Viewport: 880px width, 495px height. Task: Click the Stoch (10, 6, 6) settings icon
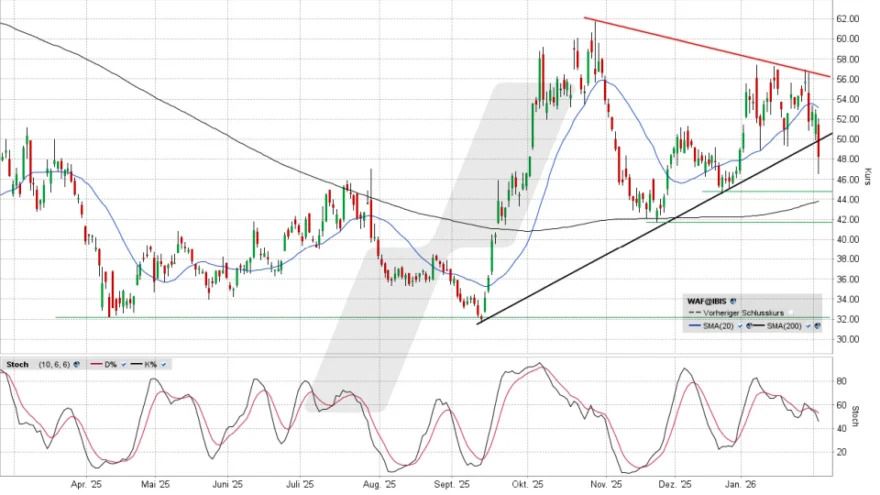(x=77, y=365)
